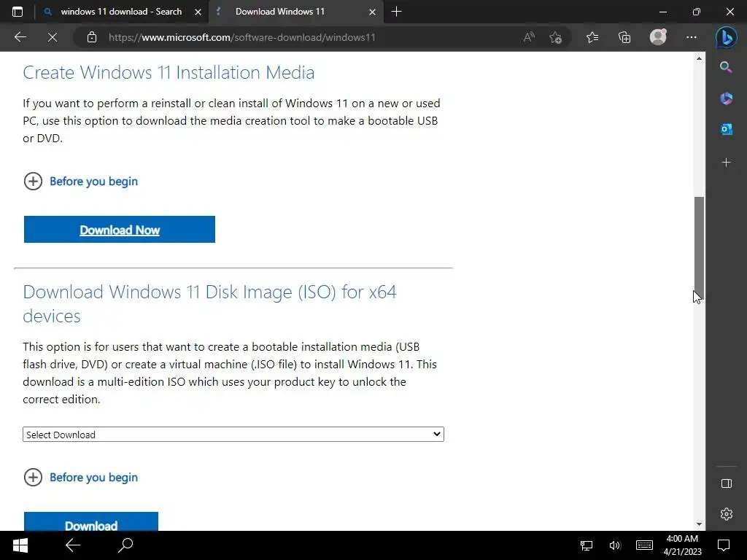Open the touch keyboard icon
The height and width of the screenshot is (560, 747).
click(644, 545)
